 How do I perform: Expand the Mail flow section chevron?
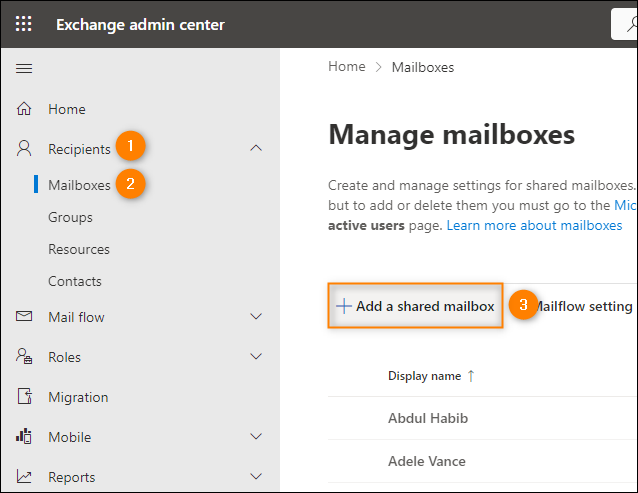pyautogui.click(x=256, y=316)
